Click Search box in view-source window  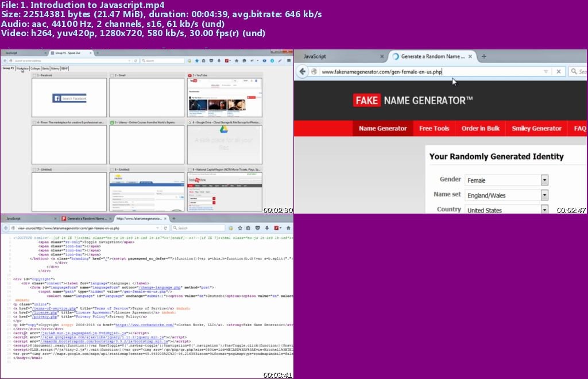(198, 228)
